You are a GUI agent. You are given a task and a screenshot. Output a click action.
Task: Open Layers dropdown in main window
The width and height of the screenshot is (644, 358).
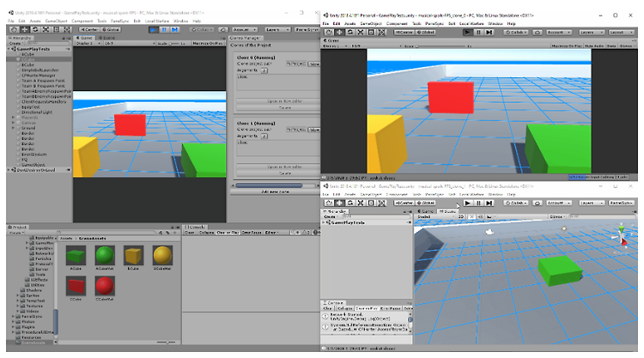(277, 29)
